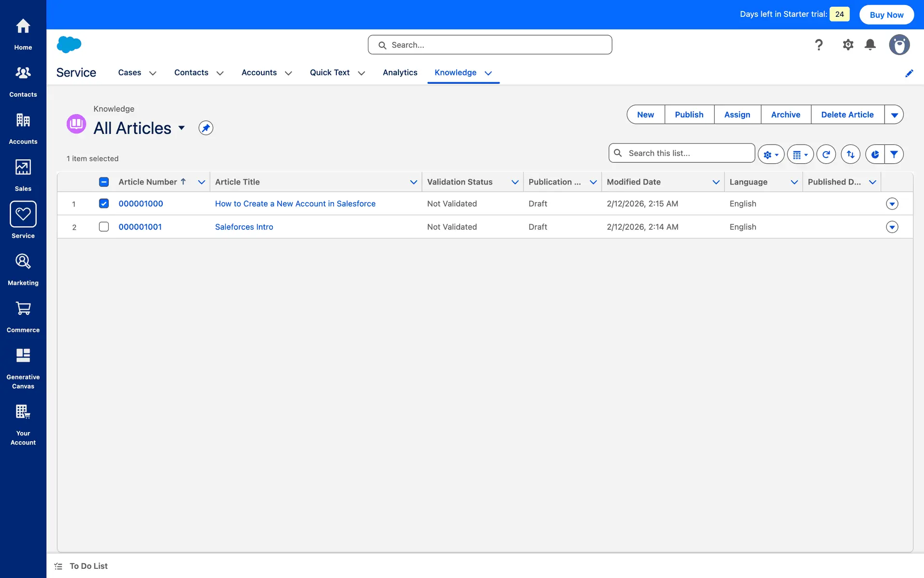The width and height of the screenshot is (924, 578).
Task: Select the Saleforces Intro row checkbox
Action: click(x=104, y=227)
